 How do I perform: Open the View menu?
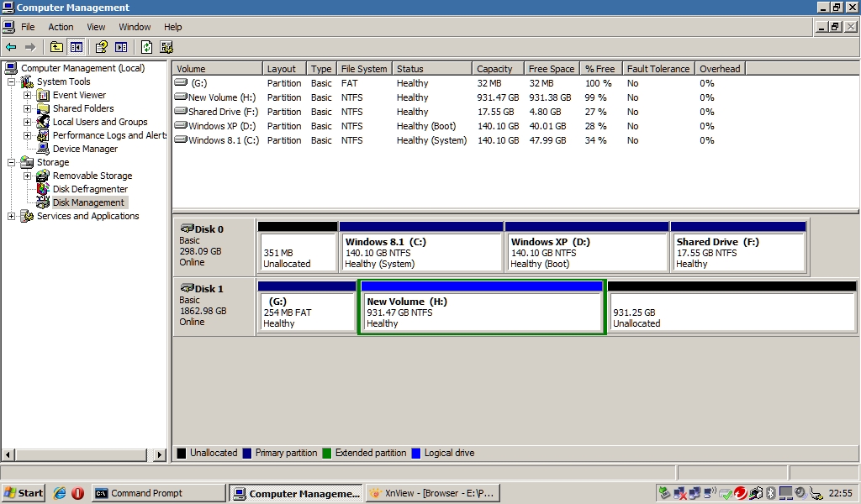click(x=96, y=27)
